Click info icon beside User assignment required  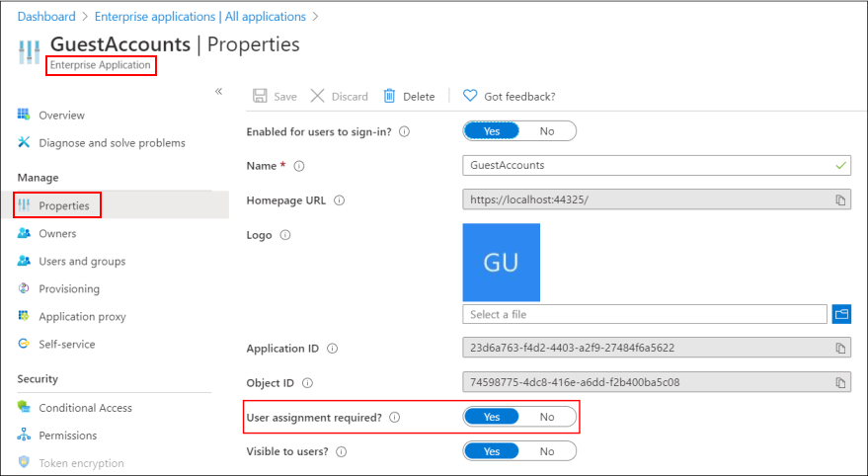click(394, 418)
